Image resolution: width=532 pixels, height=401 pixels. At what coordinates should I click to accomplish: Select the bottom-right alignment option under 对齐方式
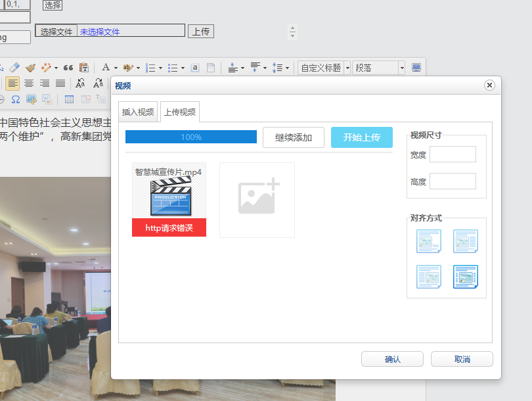click(465, 276)
